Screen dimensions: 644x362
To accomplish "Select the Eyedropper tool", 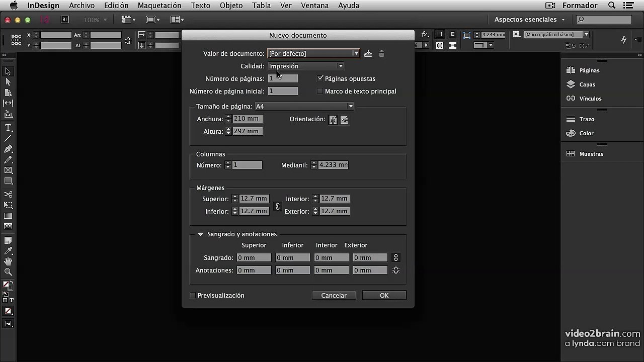I will [x=8, y=251].
